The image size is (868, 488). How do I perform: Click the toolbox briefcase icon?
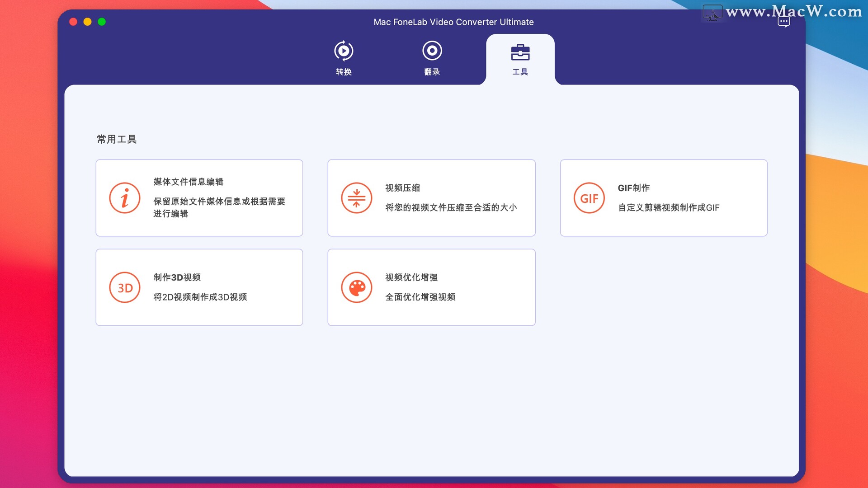pos(520,52)
